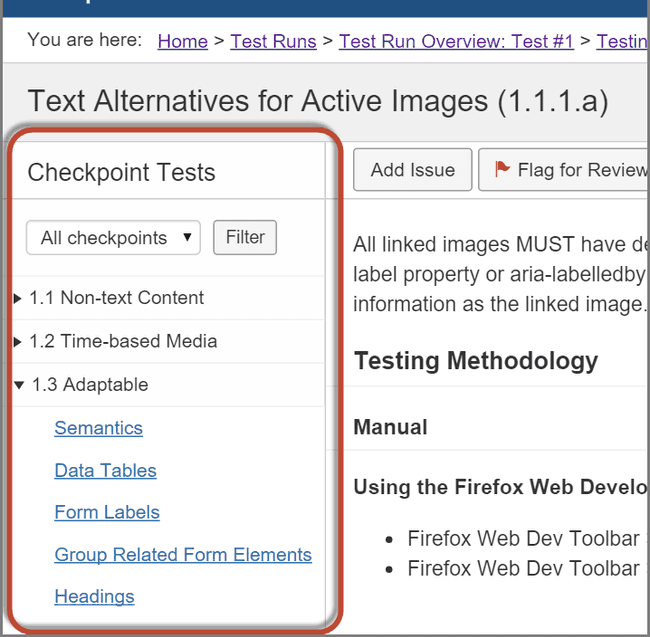Image resolution: width=650 pixels, height=637 pixels.
Task: Navigate to Home in the breadcrumb
Action: click(x=182, y=41)
